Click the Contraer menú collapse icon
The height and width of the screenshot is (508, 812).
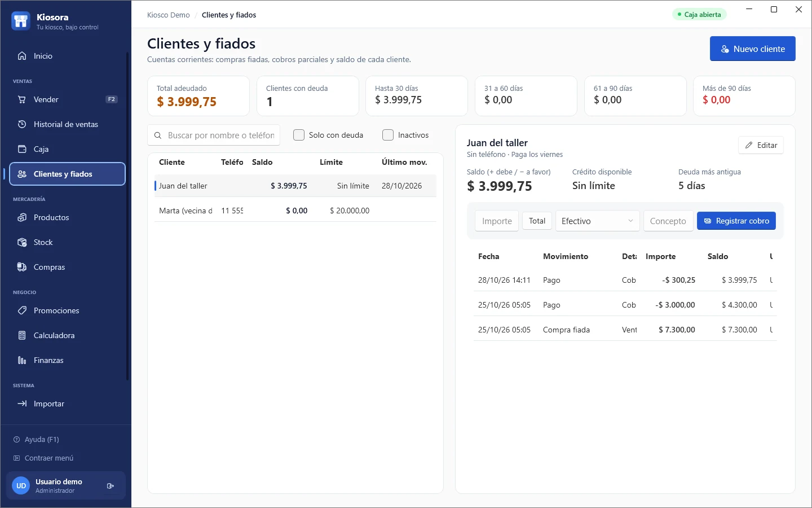[17, 458]
